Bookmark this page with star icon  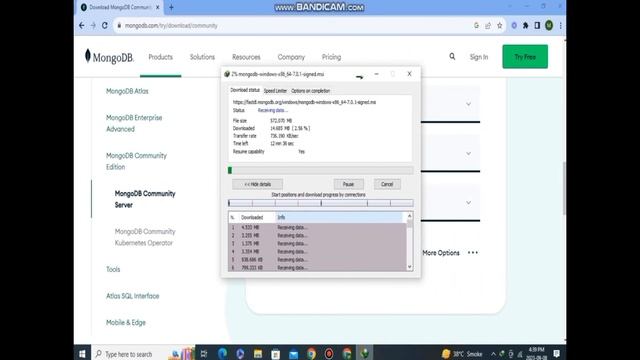tap(500, 25)
